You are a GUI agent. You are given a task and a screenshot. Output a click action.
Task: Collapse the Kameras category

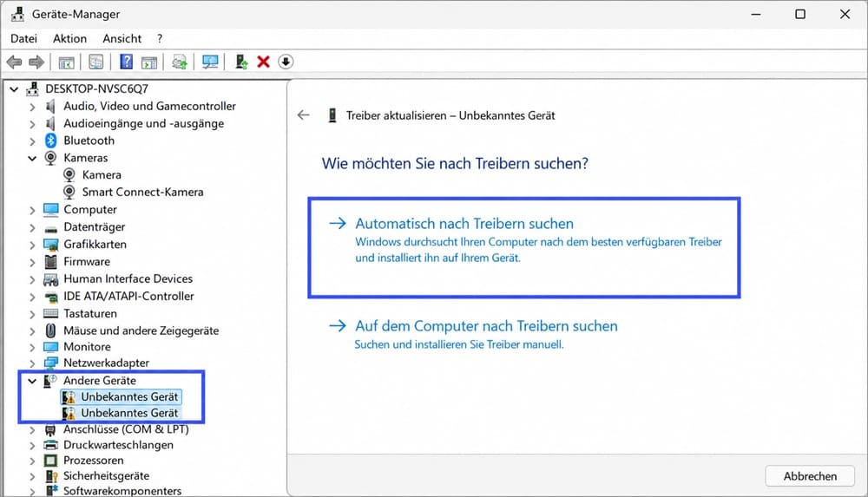point(32,158)
